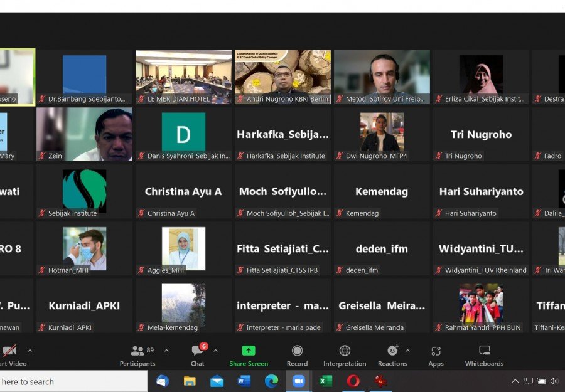The height and width of the screenshot is (392, 565).
Task: Click Hotman_MHI's profile photo
Action: (84, 248)
